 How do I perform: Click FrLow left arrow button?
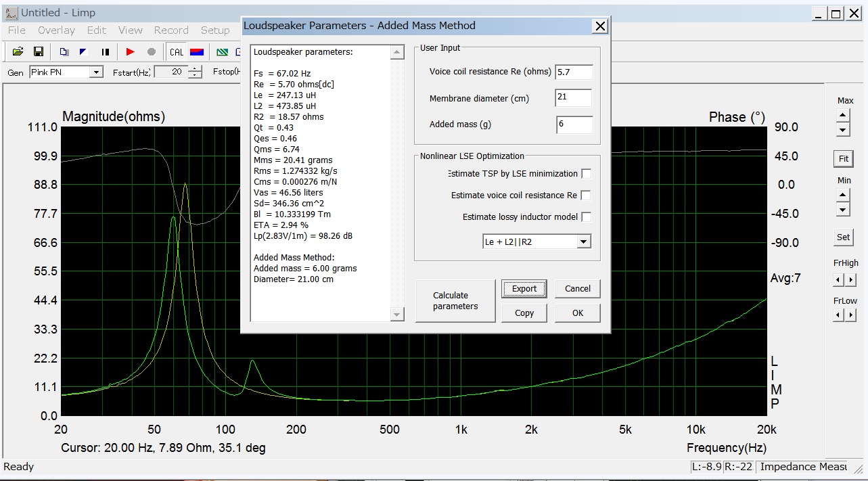point(839,315)
